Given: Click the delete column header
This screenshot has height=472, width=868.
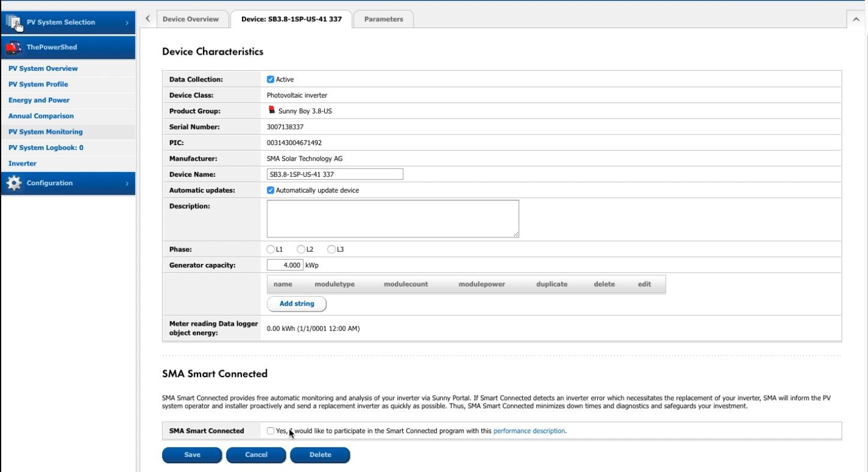Looking at the screenshot, I should (604, 285).
